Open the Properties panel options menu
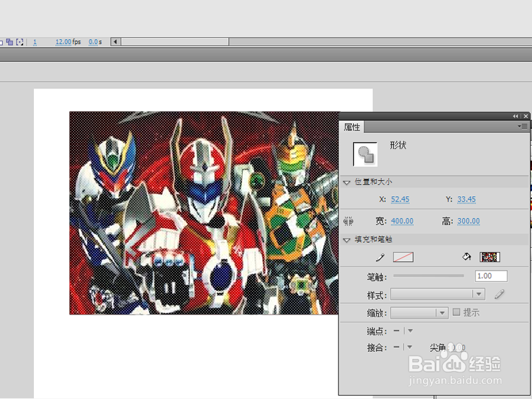This screenshot has width=532, height=399. click(523, 126)
